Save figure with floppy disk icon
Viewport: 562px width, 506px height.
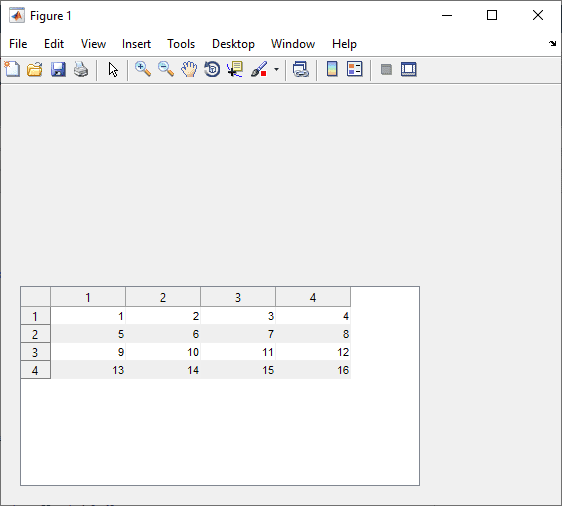pyautogui.click(x=58, y=69)
